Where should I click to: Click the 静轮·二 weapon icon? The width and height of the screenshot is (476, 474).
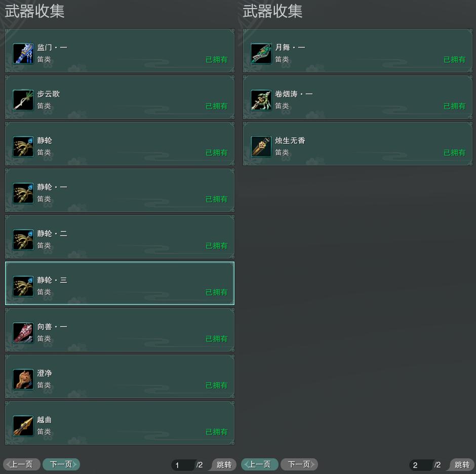[23, 240]
